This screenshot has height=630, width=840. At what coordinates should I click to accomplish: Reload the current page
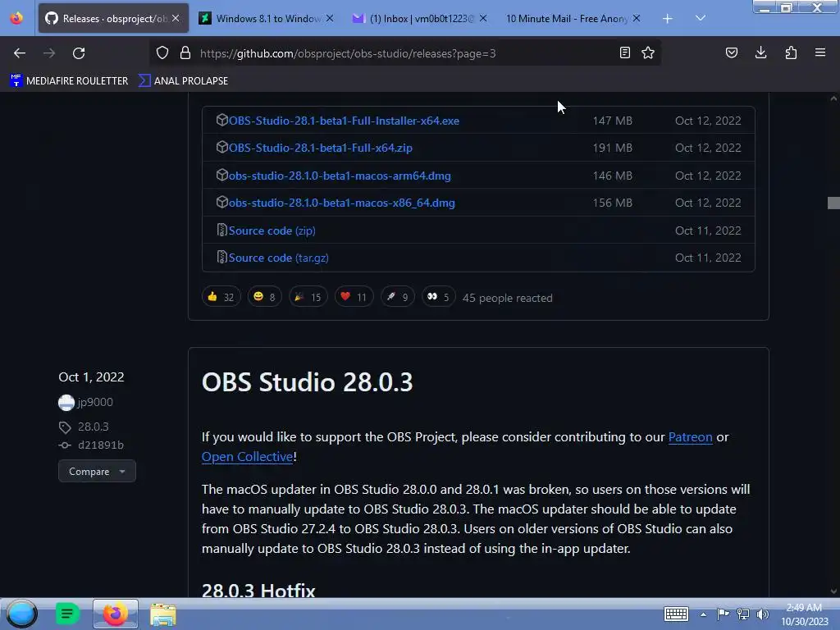coord(79,53)
